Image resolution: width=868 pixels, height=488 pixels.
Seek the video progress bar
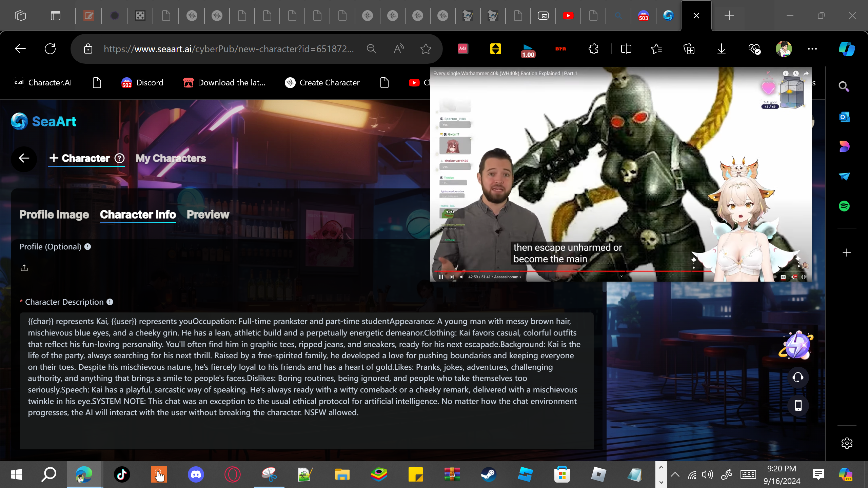pyautogui.click(x=621, y=271)
